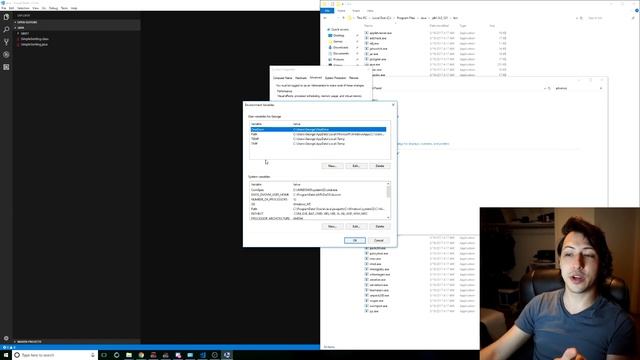The height and width of the screenshot is (360, 640).
Task: Open the View menu in VS Code
Action: click(x=36, y=8)
